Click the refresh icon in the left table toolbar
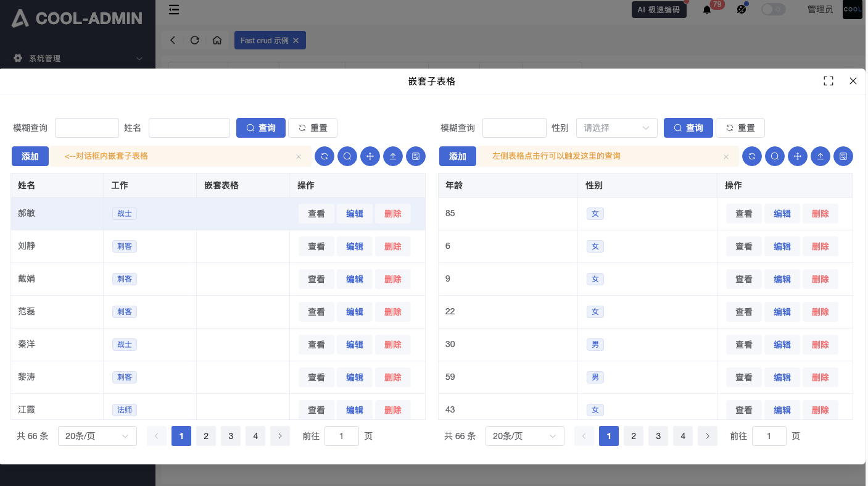The image size is (868, 486). [x=324, y=156]
